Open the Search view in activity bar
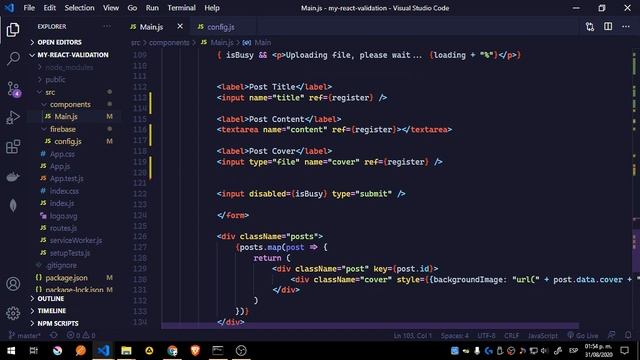The width and height of the screenshot is (640, 360). tap(13, 59)
